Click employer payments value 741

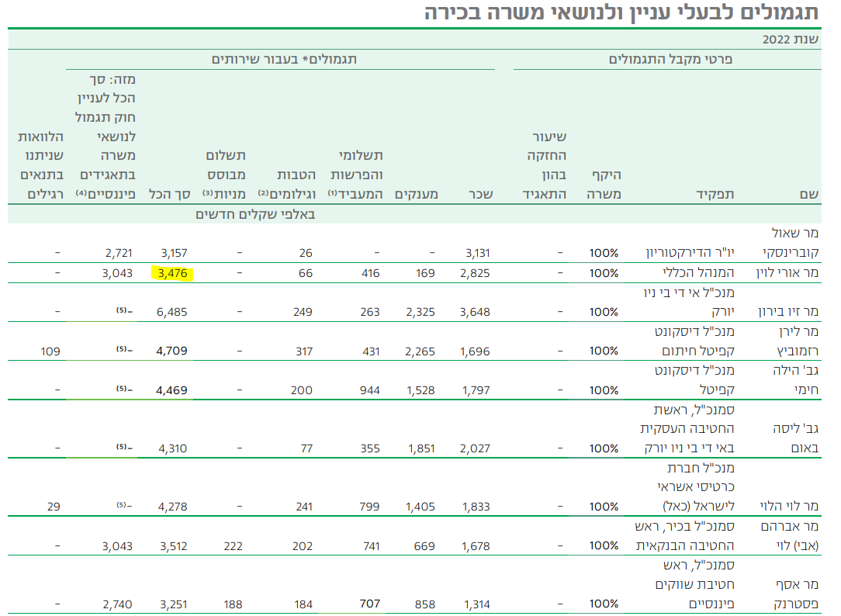tap(371, 546)
